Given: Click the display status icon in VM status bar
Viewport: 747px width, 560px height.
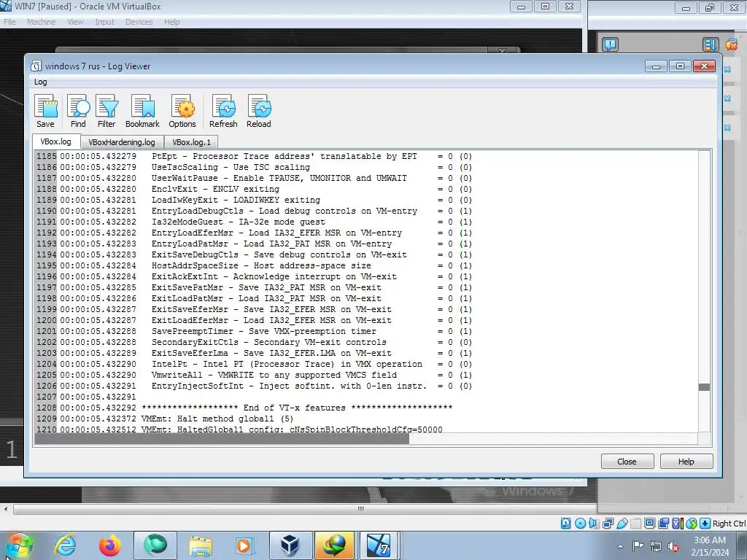Looking at the screenshot, I should point(649,524).
